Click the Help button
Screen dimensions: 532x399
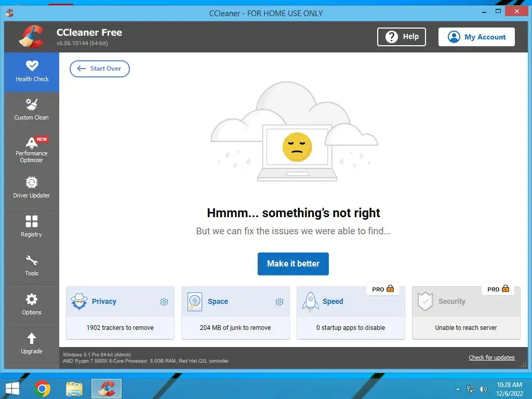coord(402,37)
